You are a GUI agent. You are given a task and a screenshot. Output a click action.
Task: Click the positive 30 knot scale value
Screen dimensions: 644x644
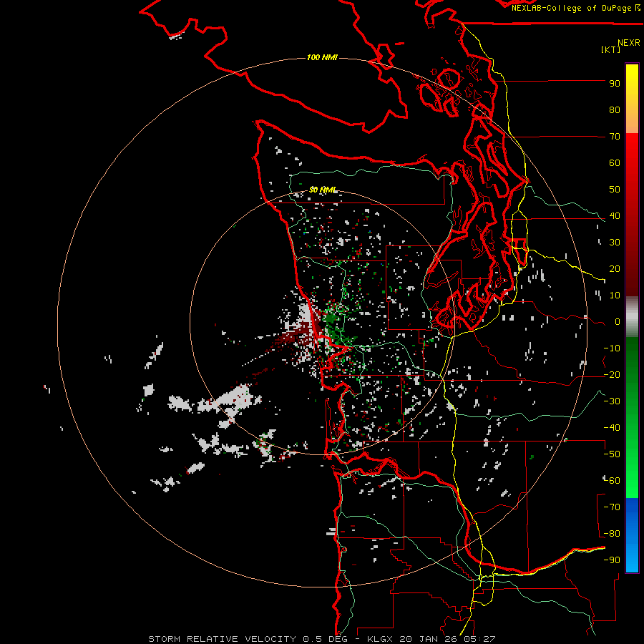(x=615, y=243)
